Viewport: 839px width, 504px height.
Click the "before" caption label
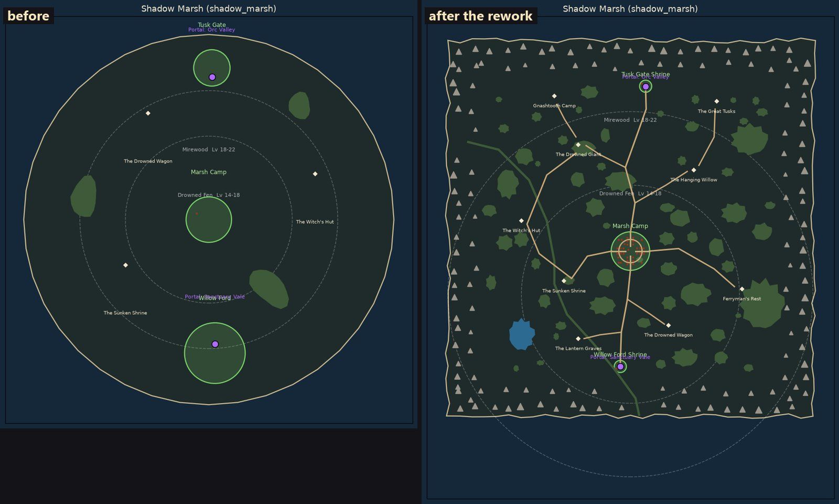point(28,16)
